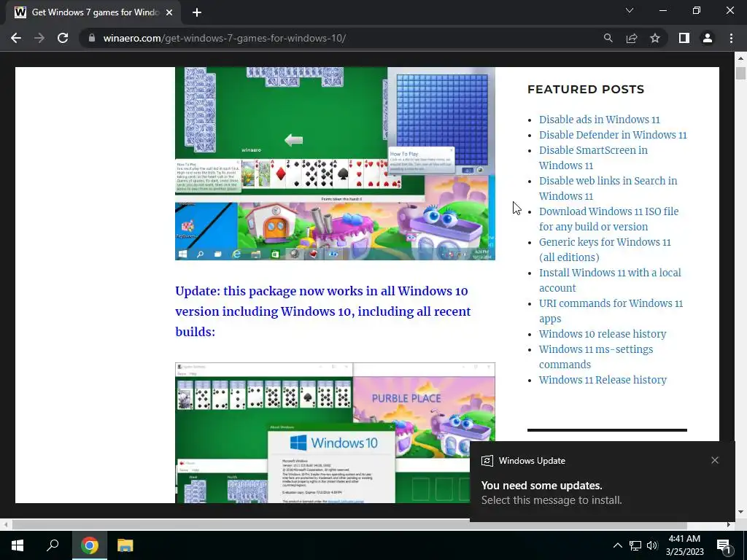The width and height of the screenshot is (747, 560).
Task: Click the Windows 7 games collage image
Action: 335,163
